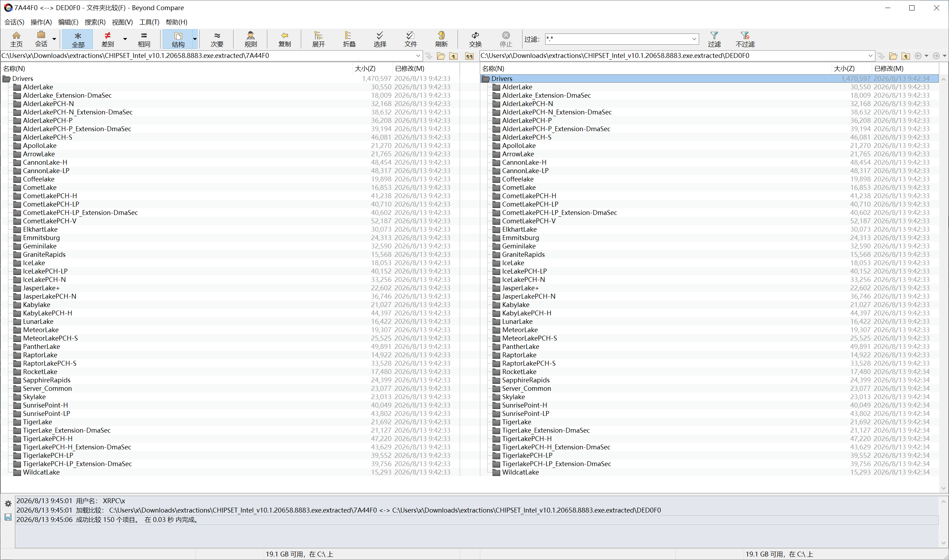Open the left folder path history dropdown
This screenshot has height=560, width=949.
(418, 56)
